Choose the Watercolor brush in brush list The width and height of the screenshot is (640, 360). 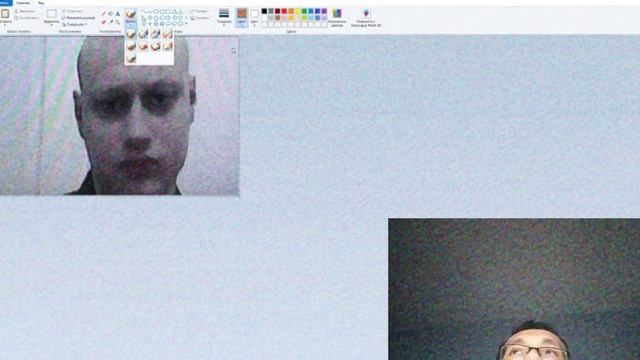pyautogui.click(x=131, y=58)
